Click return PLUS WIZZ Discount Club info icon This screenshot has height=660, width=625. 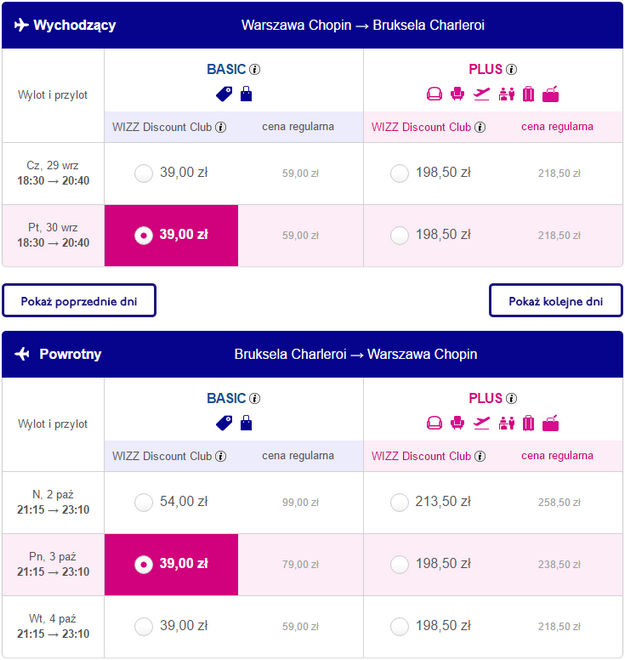[x=479, y=456]
